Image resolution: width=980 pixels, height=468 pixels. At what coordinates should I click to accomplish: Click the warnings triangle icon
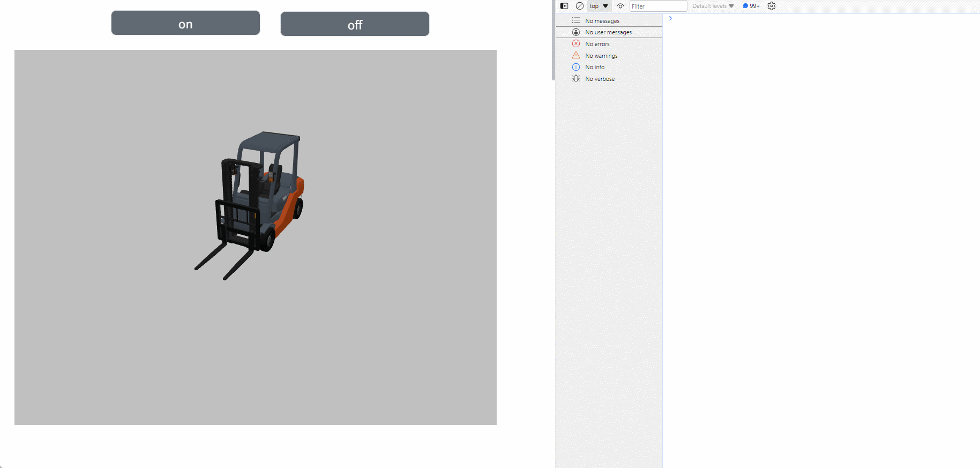point(576,56)
